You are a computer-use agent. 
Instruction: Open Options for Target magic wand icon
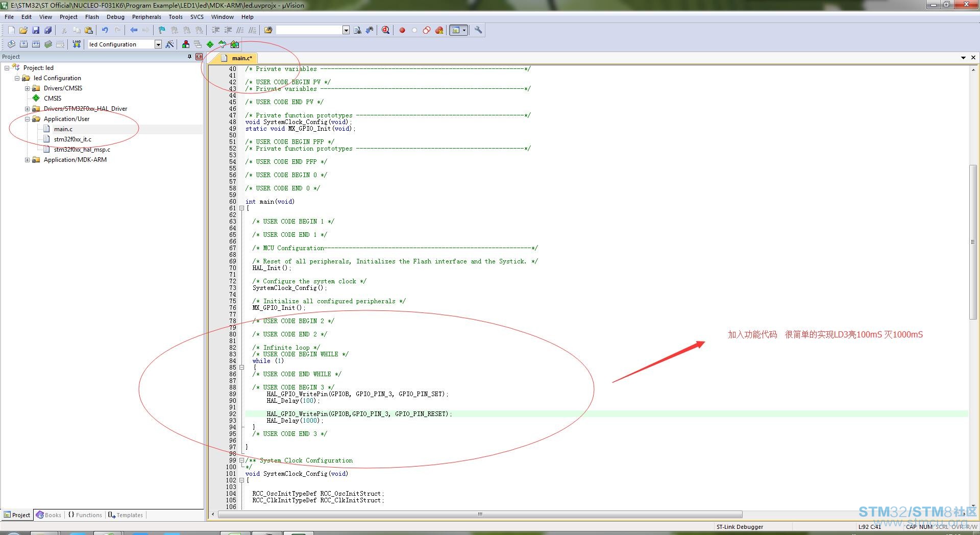169,44
